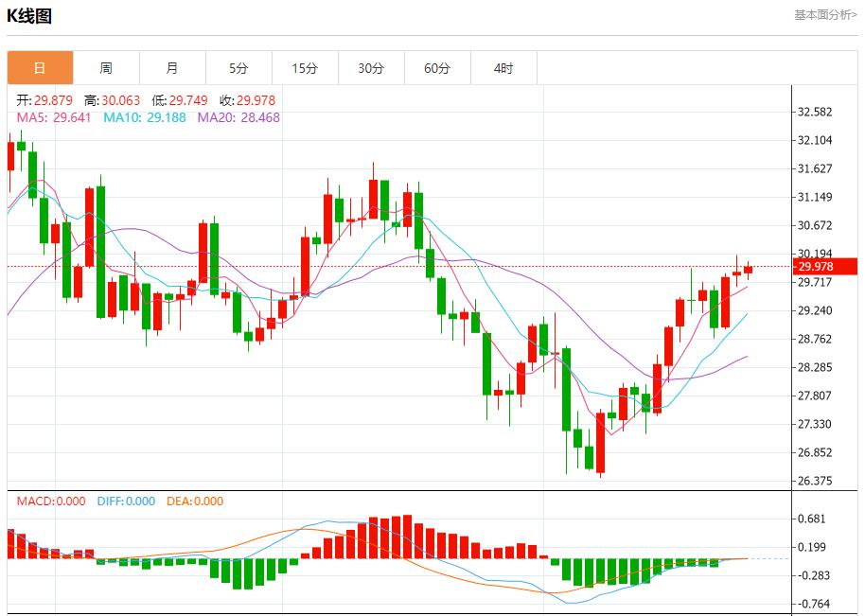This screenshot has height=616, width=865.
Task: Open the 基本面分析 link
Action: (x=825, y=15)
